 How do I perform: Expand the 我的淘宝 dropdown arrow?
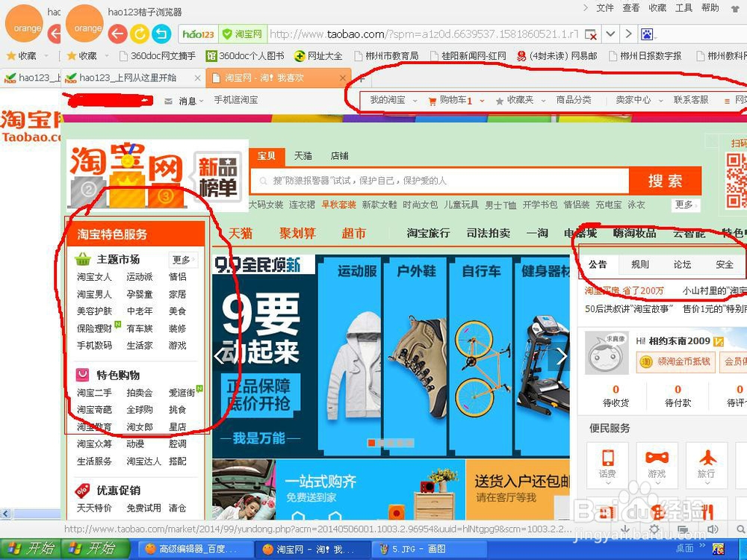(x=413, y=99)
